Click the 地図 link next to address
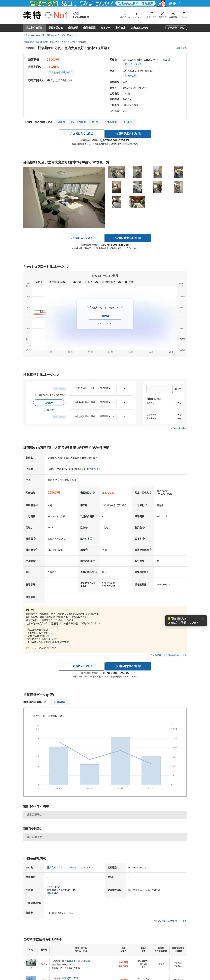The image size is (210, 980). click(x=166, y=60)
